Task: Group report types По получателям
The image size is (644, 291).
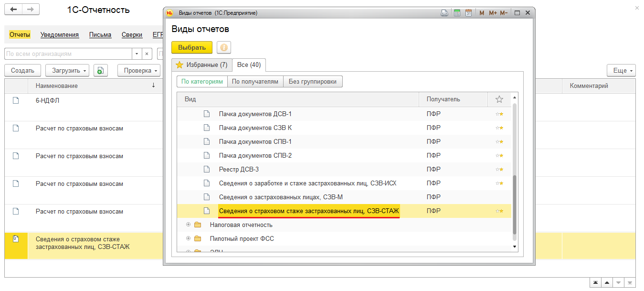Action: 255,82
